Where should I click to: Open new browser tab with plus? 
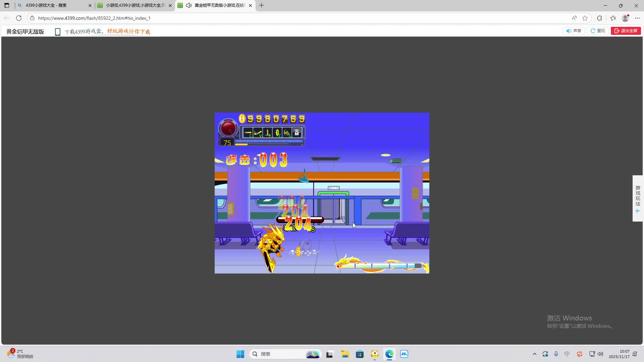[x=262, y=5]
